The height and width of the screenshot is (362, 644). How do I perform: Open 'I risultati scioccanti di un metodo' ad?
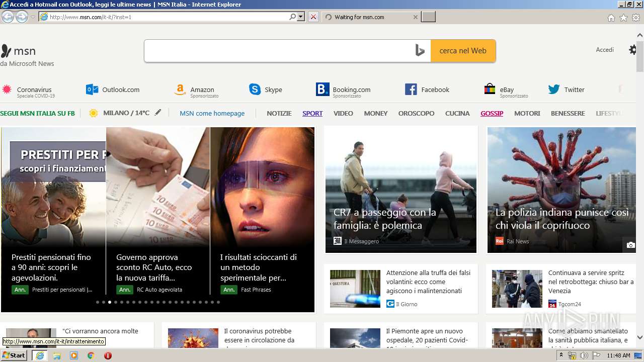point(262,211)
